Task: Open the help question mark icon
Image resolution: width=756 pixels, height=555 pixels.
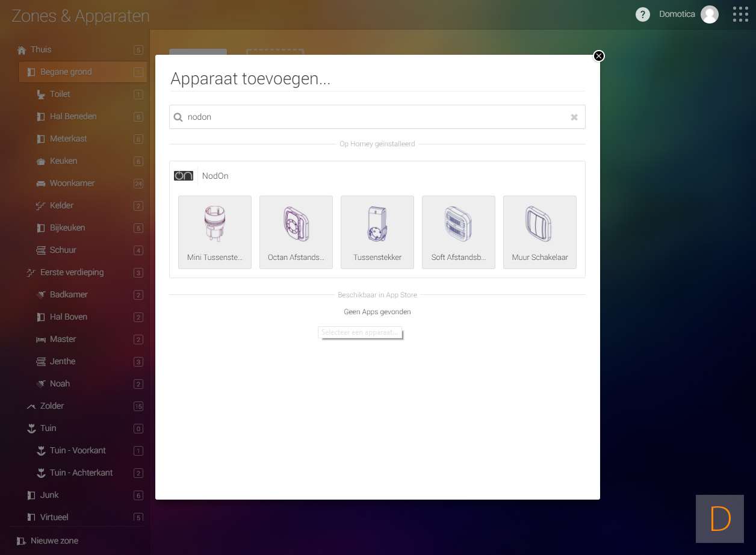Action: 643,14
